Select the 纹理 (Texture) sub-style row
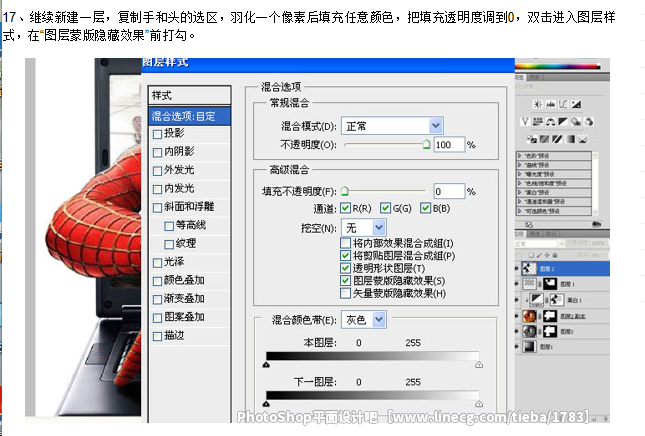Screen dimensions: 645x436 (190, 244)
